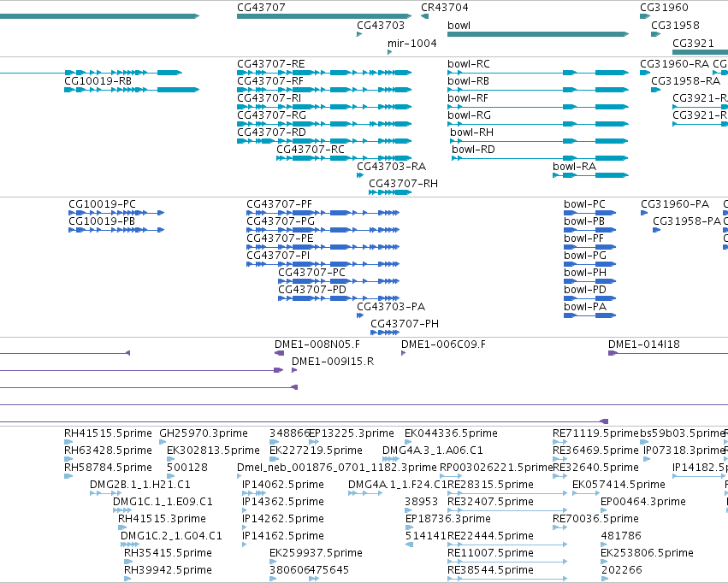Select transcript CG43707-RI
The image size is (728, 583).
[269, 98]
